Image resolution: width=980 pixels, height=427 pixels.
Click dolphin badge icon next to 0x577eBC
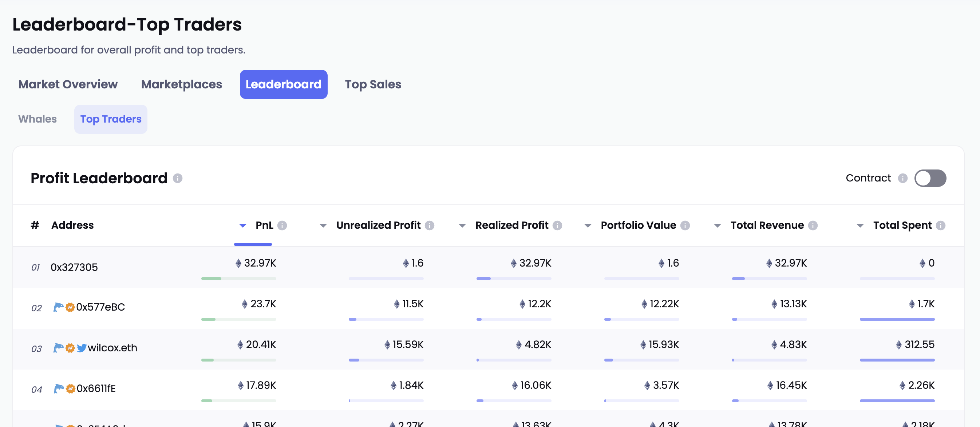[x=58, y=307]
